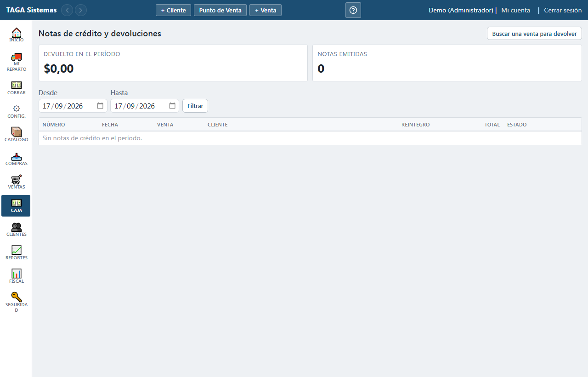Click the Demo (Administrador) user label
588x377 pixels.
[461, 10]
